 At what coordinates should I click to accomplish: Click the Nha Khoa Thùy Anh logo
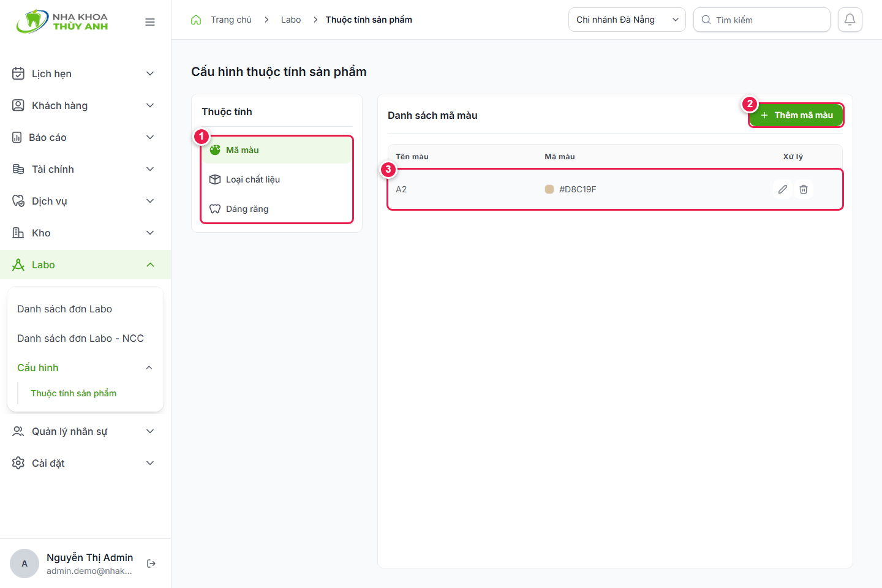point(62,21)
